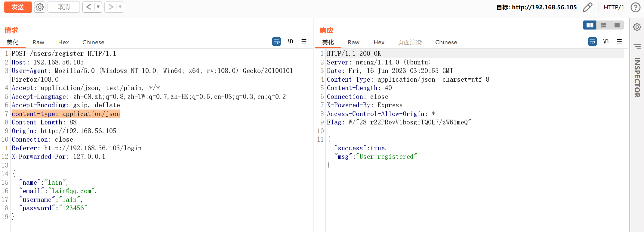Screen dimensions: 644x232
Task: Click the orange 发送 send button
Action: tap(18, 7)
